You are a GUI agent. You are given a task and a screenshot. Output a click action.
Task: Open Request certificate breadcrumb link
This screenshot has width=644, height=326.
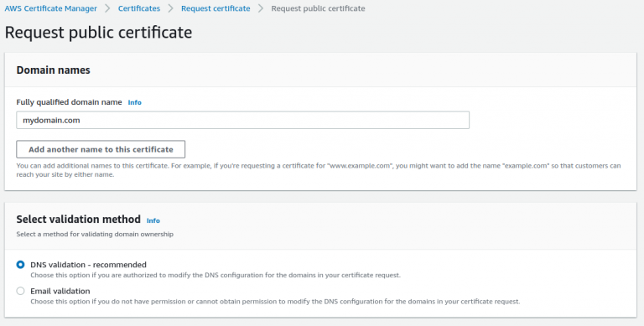click(216, 8)
